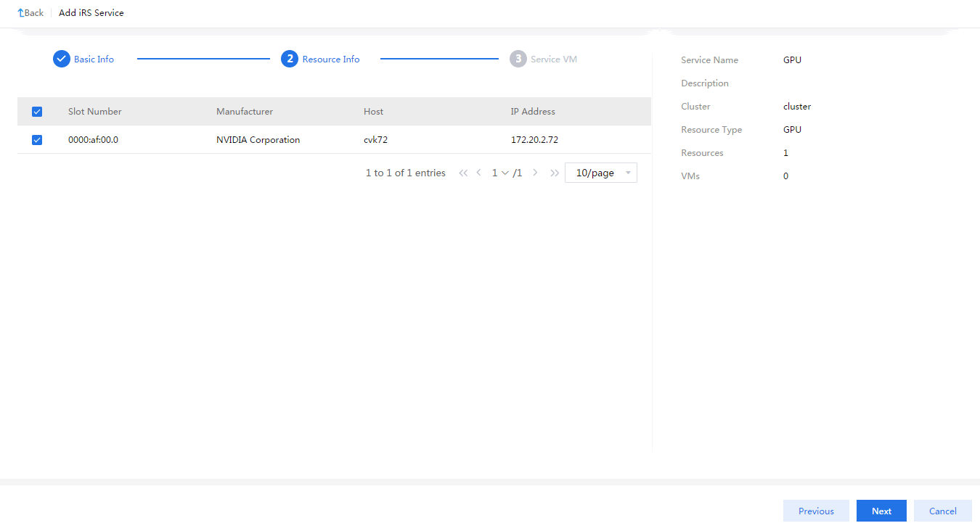Click the Previous button
The image size is (980, 531).
(x=816, y=511)
